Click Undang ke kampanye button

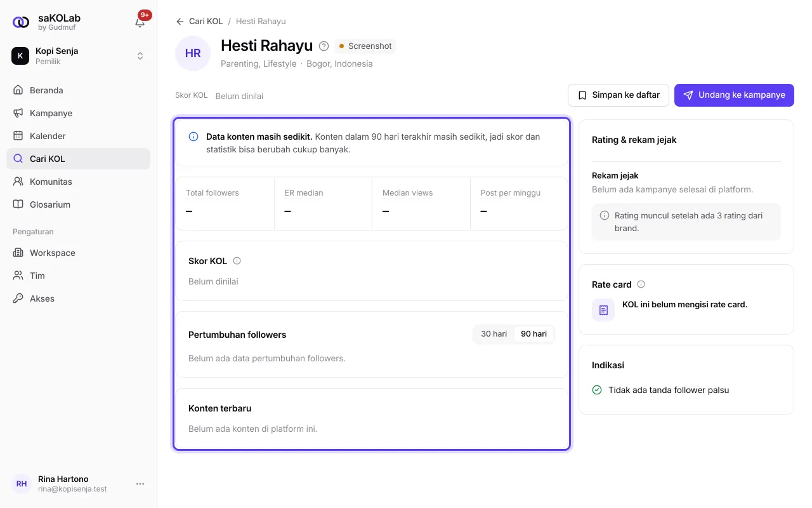pyautogui.click(x=734, y=95)
